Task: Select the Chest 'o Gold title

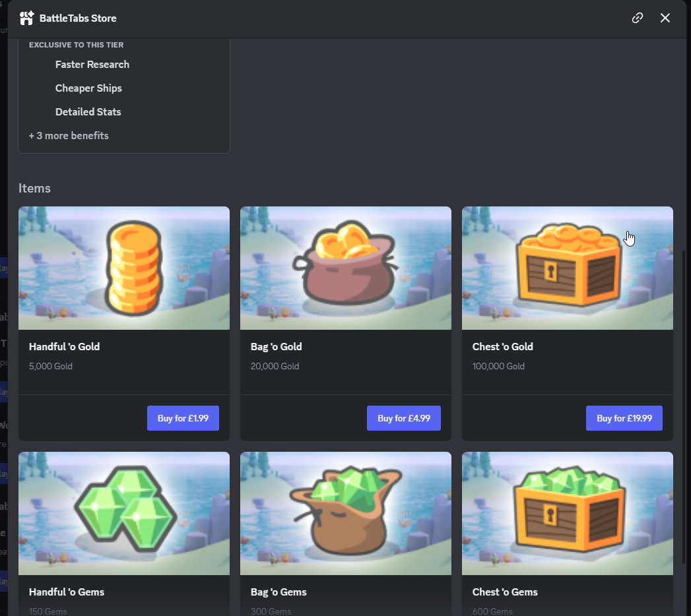Action: click(502, 347)
